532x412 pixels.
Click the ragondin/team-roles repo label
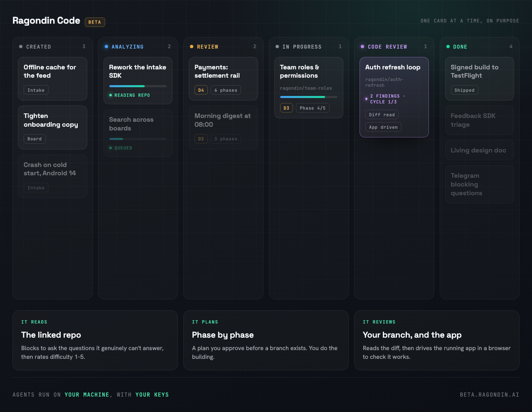[306, 88]
